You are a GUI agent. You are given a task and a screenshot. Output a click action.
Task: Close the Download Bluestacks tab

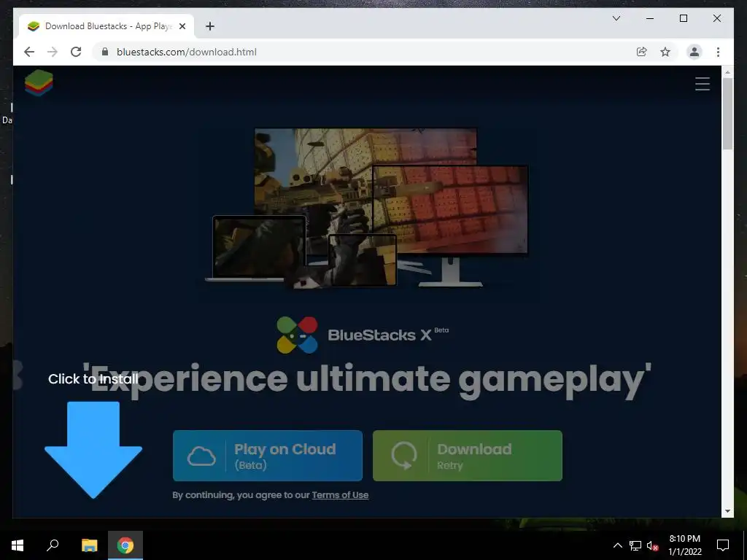182,26
